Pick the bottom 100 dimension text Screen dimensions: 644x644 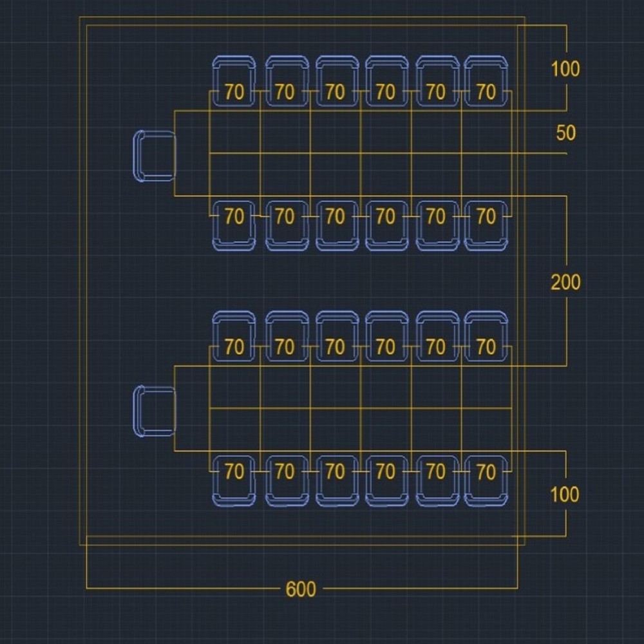564,495
